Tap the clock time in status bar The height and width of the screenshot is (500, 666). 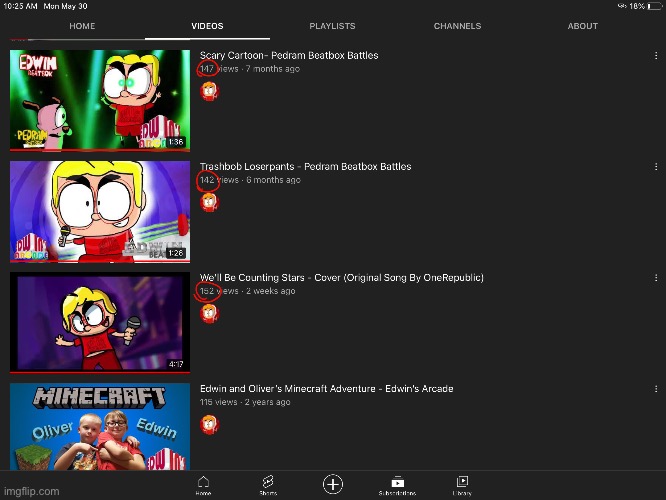pos(20,6)
